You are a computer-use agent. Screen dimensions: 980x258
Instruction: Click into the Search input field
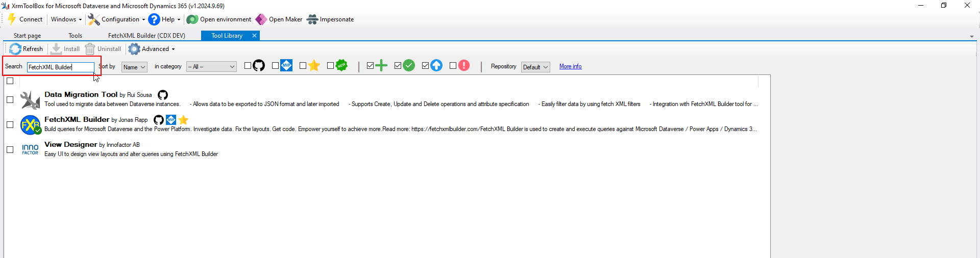[61, 67]
